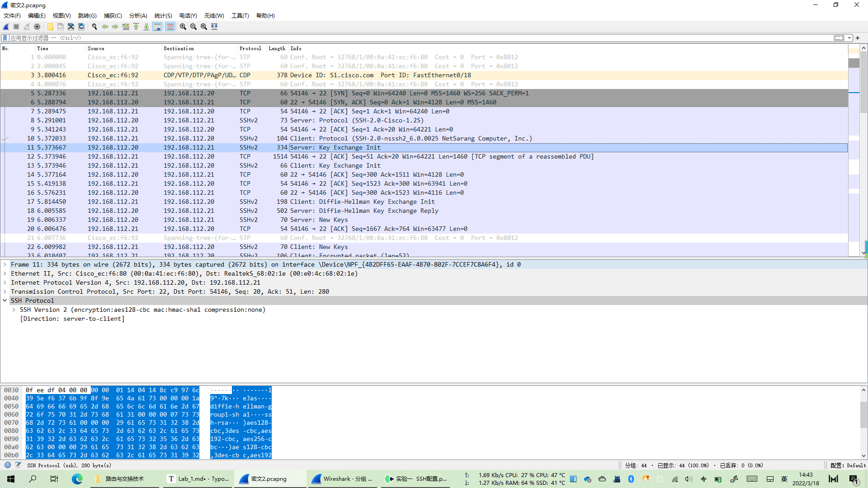Image resolution: width=868 pixels, height=488 pixels.
Task: Open the 分析(A) analyze menu
Action: 138,15
